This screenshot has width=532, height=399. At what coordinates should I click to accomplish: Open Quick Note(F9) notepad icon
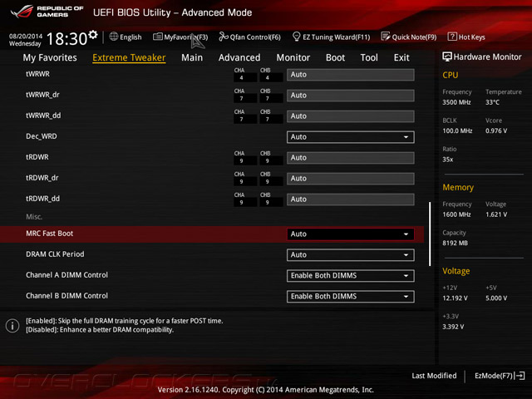(386, 37)
